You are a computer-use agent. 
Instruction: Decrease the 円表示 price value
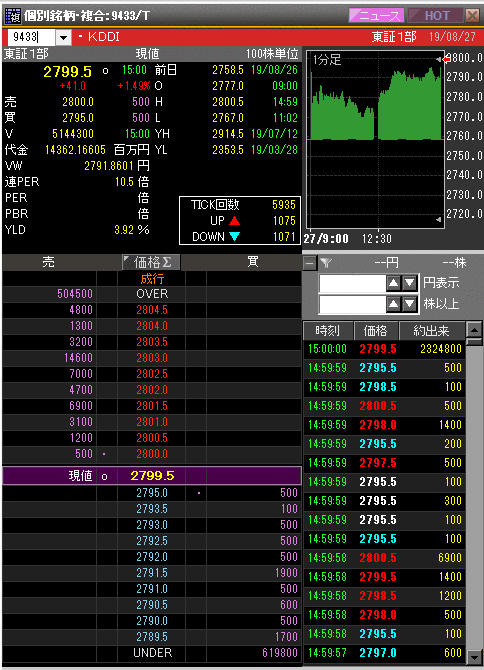(410, 282)
